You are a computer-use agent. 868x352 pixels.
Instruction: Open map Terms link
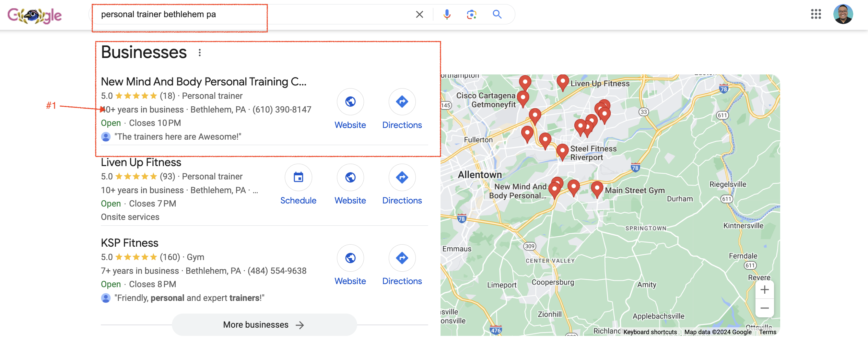(x=767, y=332)
